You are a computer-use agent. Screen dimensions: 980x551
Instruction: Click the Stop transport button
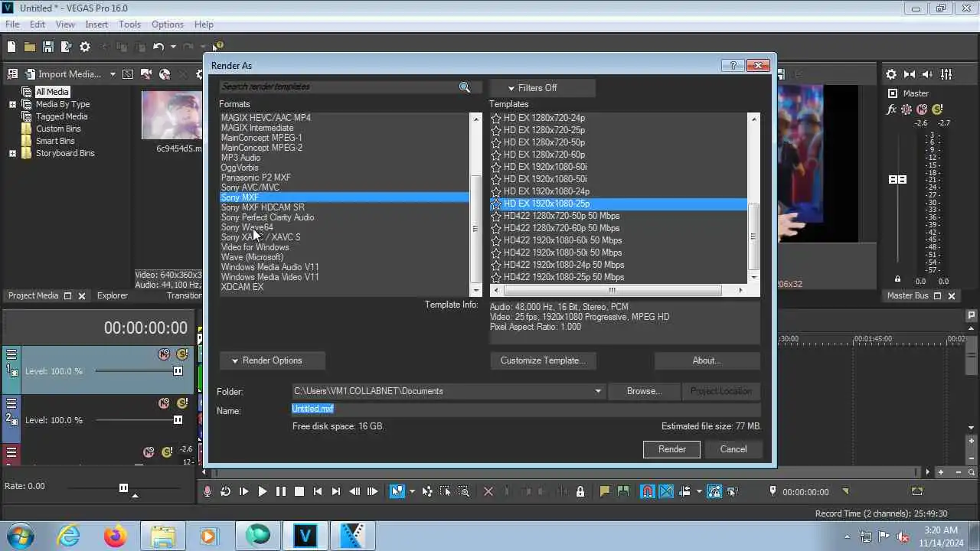(x=299, y=491)
